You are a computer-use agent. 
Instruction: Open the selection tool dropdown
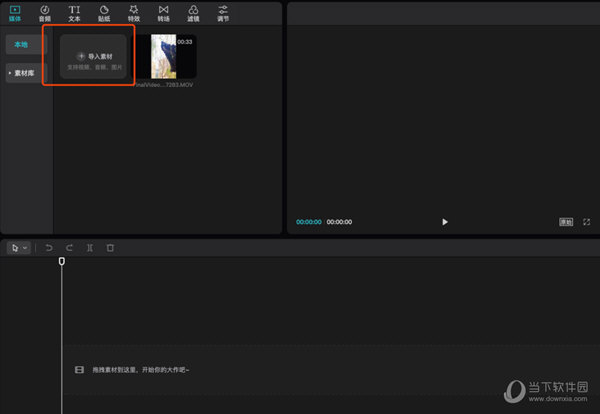tap(18, 247)
